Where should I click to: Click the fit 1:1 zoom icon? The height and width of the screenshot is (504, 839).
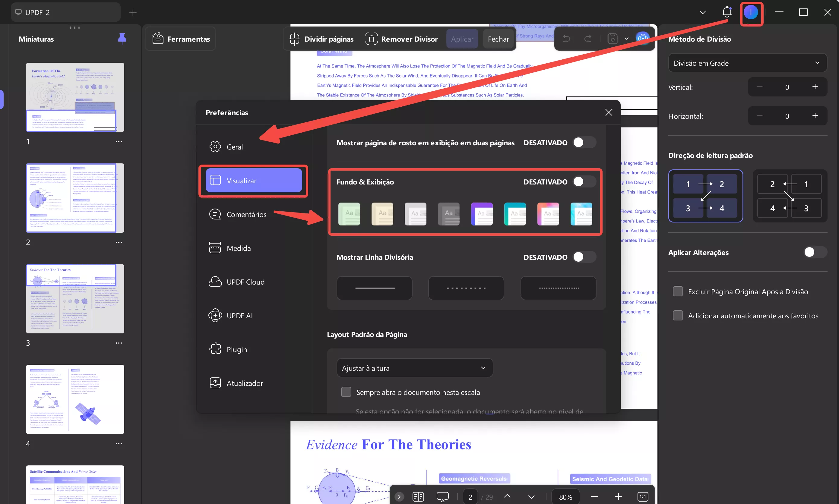tap(643, 497)
